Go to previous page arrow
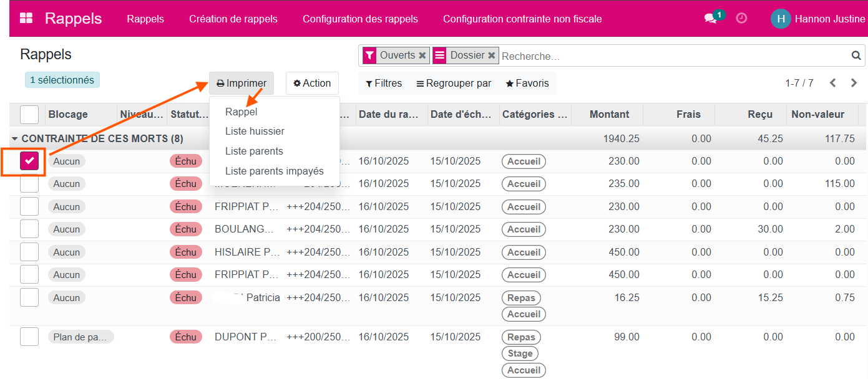This screenshot has height=379, width=868. tap(832, 83)
